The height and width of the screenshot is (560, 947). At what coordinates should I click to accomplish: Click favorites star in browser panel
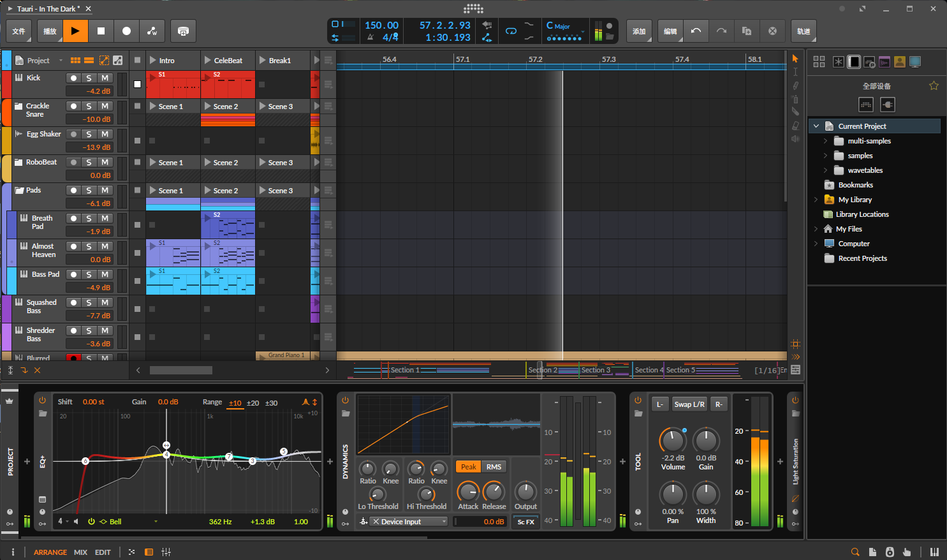coord(934,85)
